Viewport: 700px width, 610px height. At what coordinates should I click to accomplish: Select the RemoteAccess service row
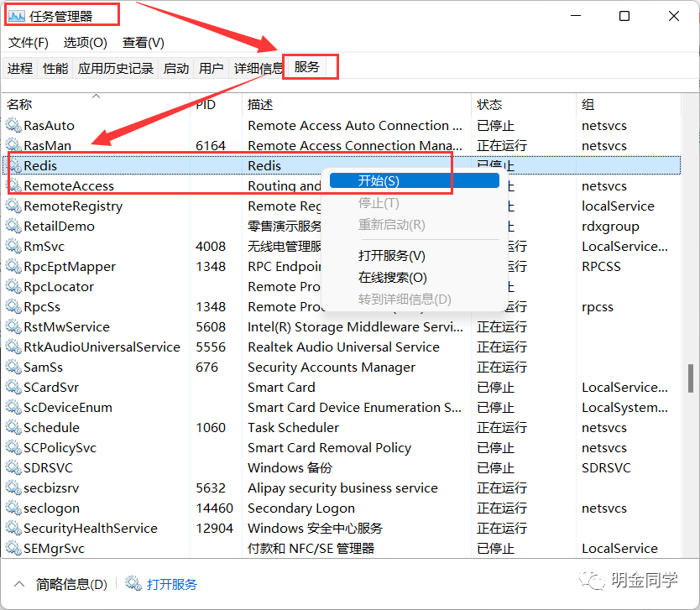(x=126, y=185)
